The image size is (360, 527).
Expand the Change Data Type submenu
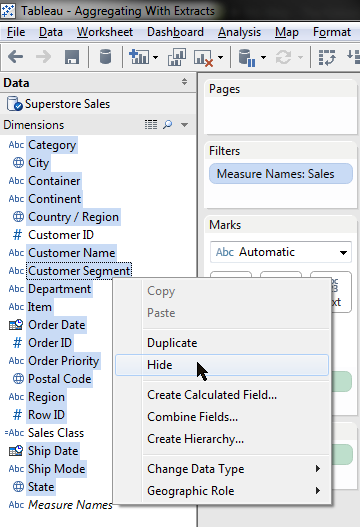[x=318, y=469]
